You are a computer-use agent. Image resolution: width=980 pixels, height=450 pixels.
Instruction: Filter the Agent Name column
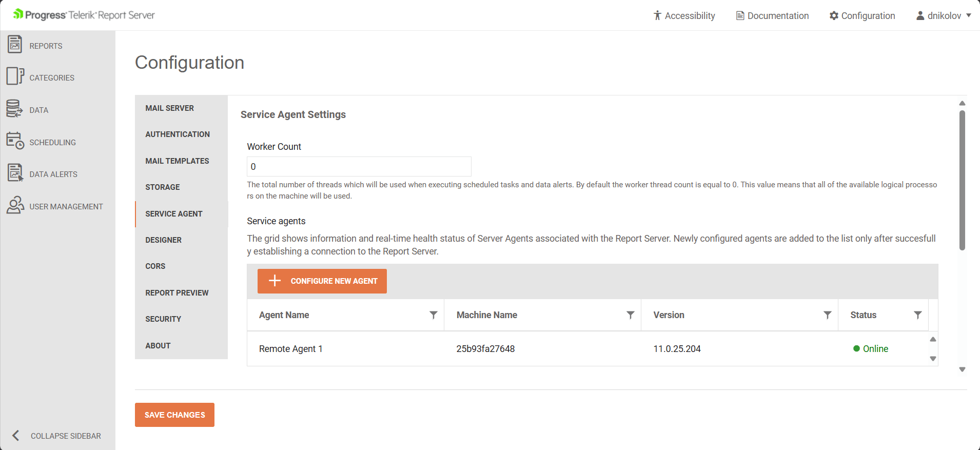tap(434, 315)
